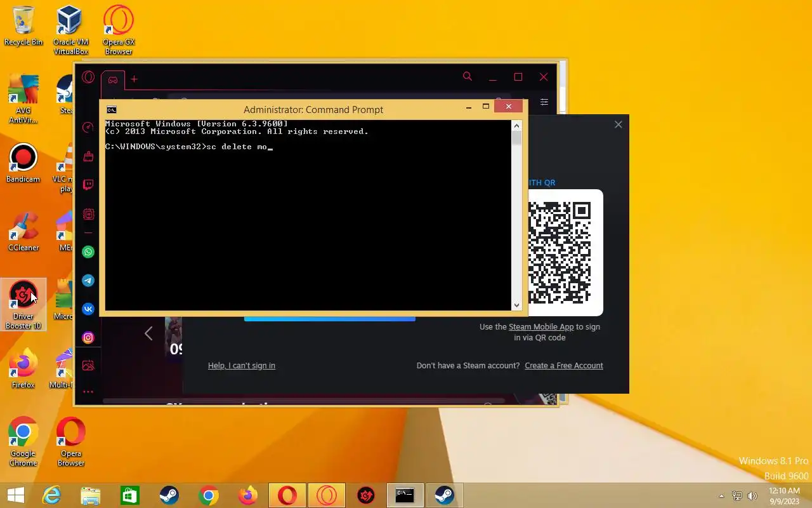
Task: Select the Firefox desktop shortcut
Action: [23, 370]
